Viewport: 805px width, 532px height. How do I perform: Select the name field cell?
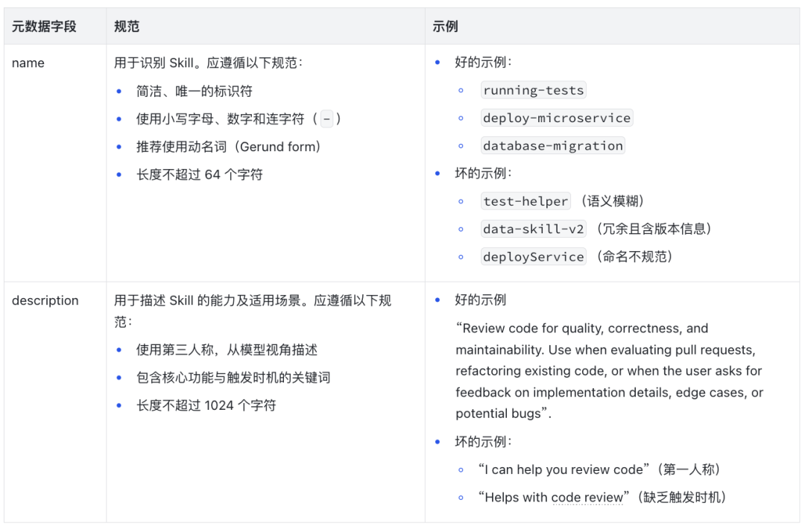coord(28,63)
